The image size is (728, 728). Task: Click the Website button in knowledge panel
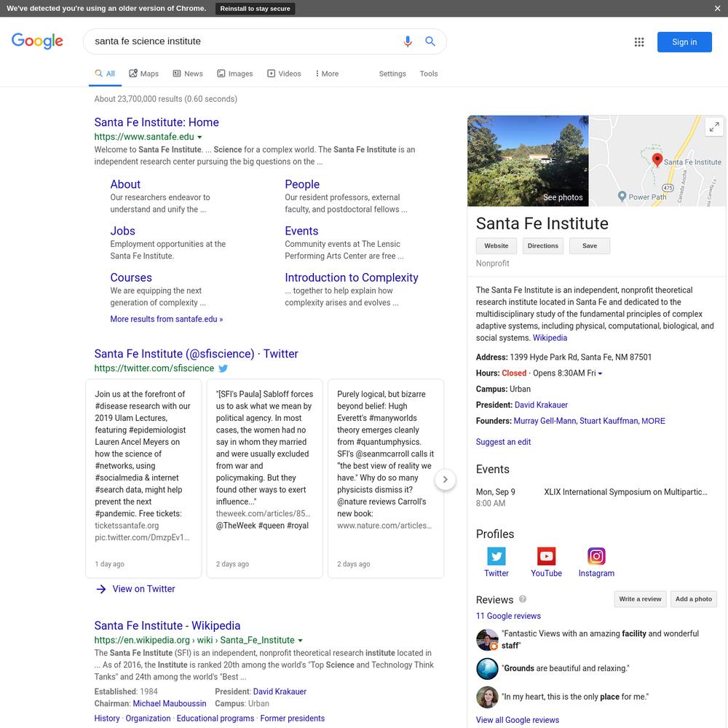[x=496, y=245]
